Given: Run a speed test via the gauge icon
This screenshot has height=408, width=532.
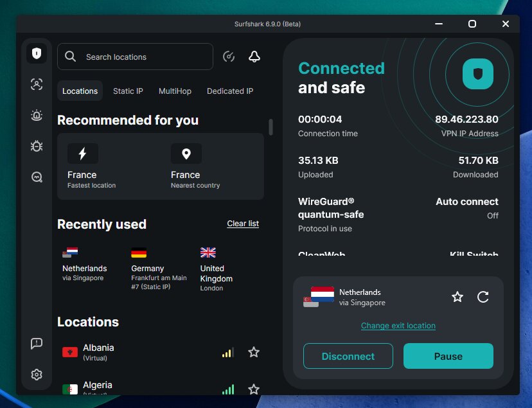Looking at the screenshot, I should [x=229, y=57].
